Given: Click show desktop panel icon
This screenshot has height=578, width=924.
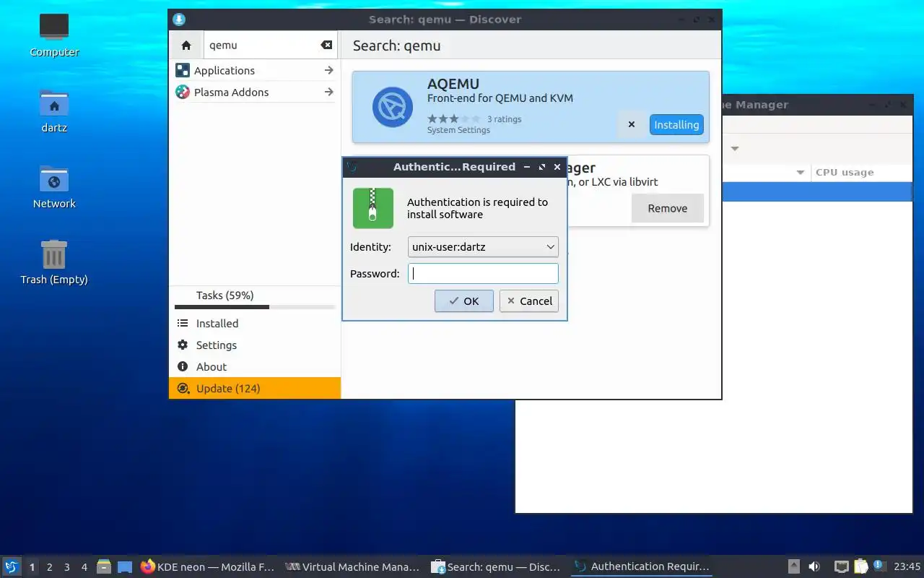Looking at the screenshot, I should pos(125,567).
